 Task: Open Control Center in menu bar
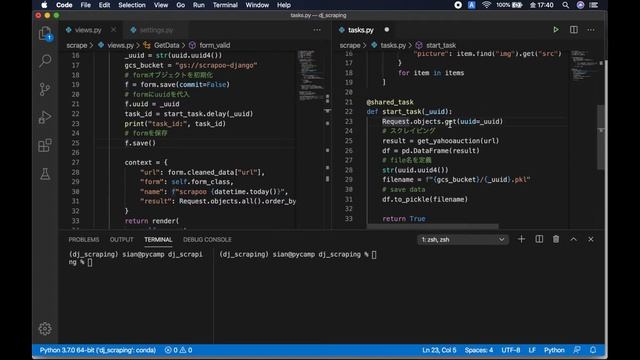point(594,5)
